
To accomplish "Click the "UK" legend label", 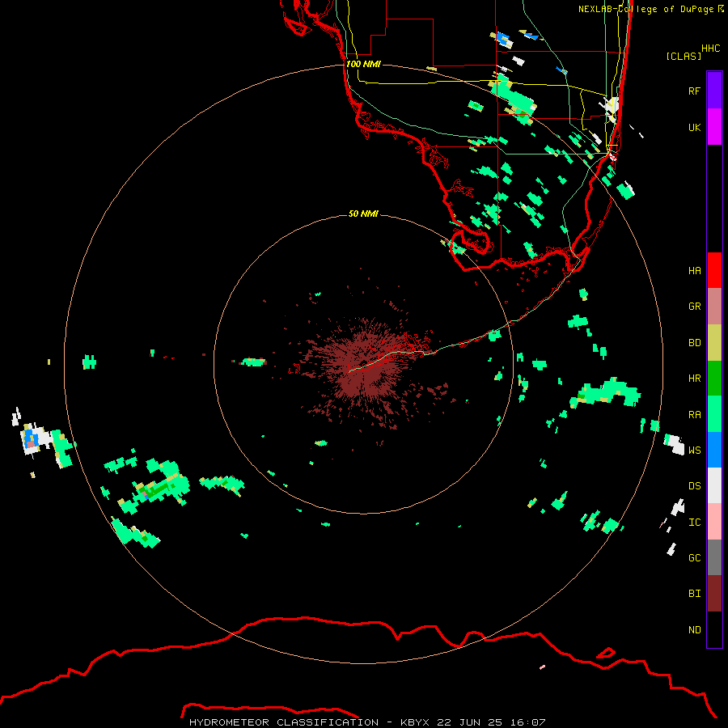I will point(695,127).
